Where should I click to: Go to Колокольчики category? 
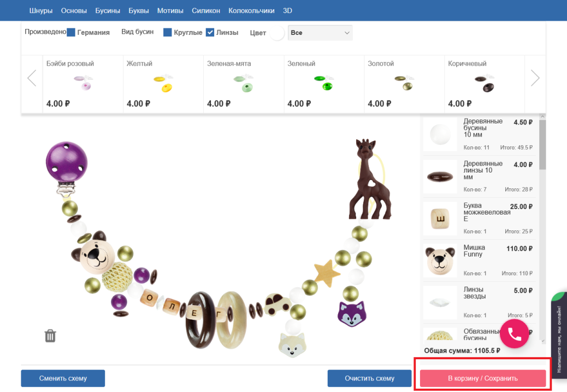(x=251, y=10)
